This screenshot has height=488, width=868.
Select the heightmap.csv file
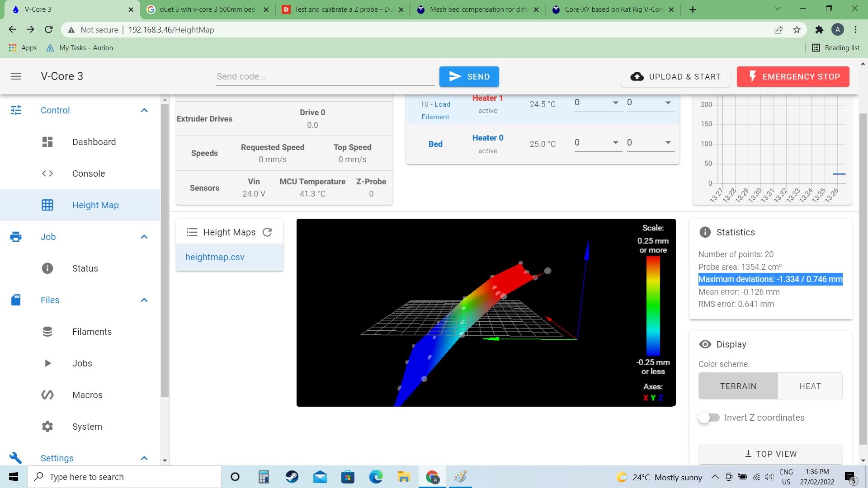click(214, 257)
